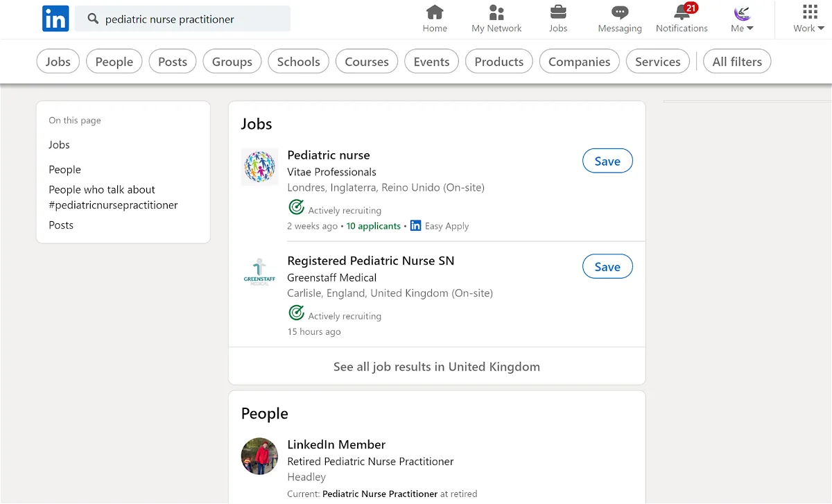Filter results by Companies
The height and width of the screenshot is (504, 832).
(580, 62)
